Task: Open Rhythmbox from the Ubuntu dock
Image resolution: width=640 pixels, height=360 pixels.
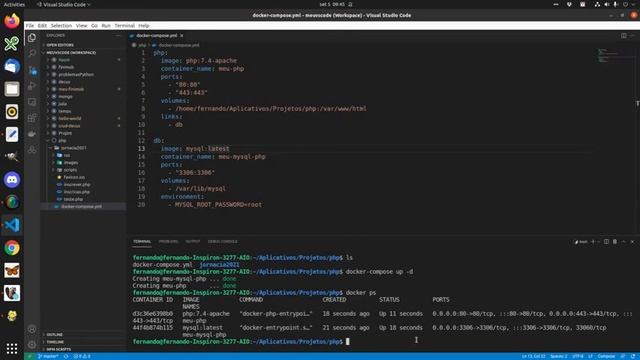Action: click(x=12, y=111)
